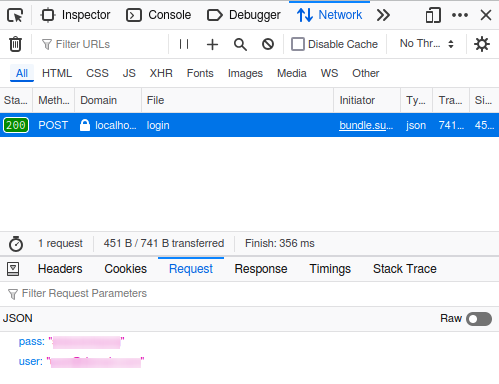Screen dimensions: 499x384
Task: Filter requests by WS
Action: (329, 73)
